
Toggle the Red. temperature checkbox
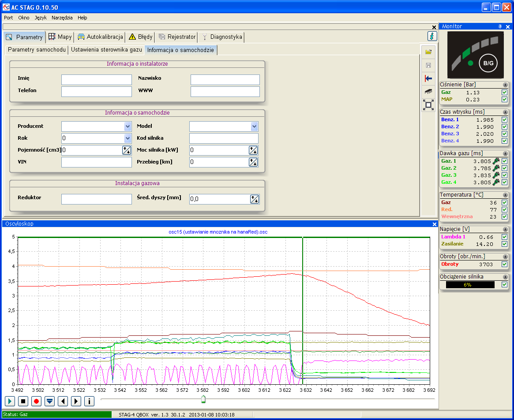(504, 209)
